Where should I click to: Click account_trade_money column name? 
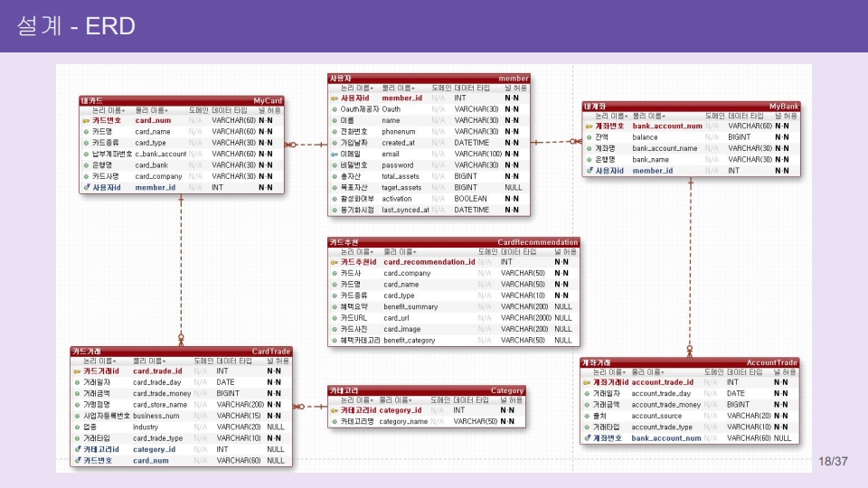[666, 405]
